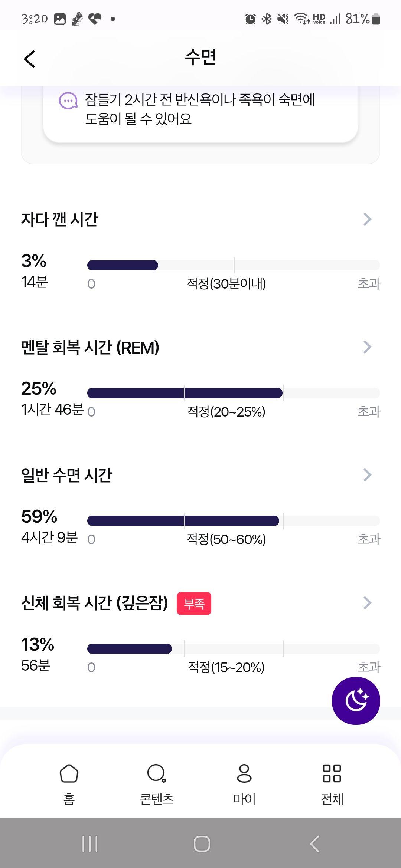
Task: Tap Android home navigation button
Action: click(202, 844)
